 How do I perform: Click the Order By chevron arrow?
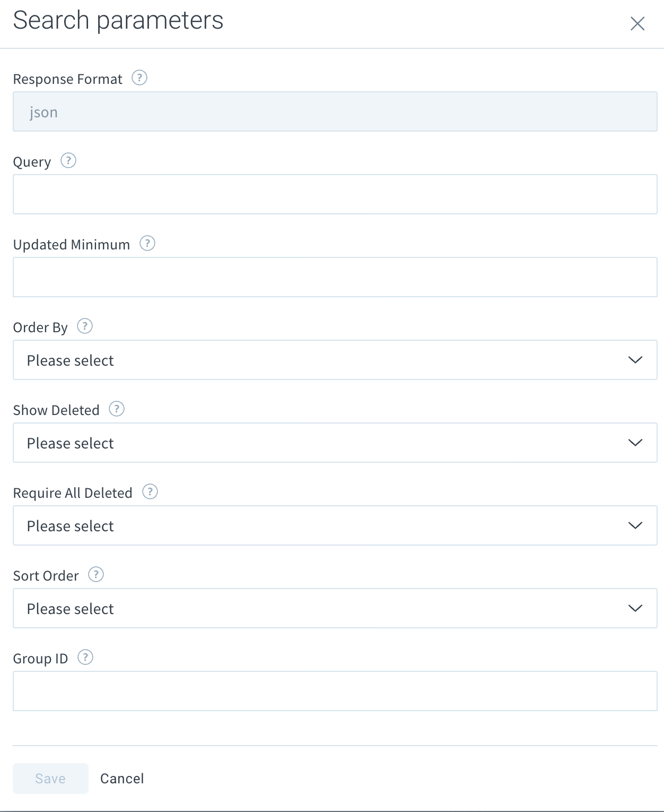click(635, 360)
